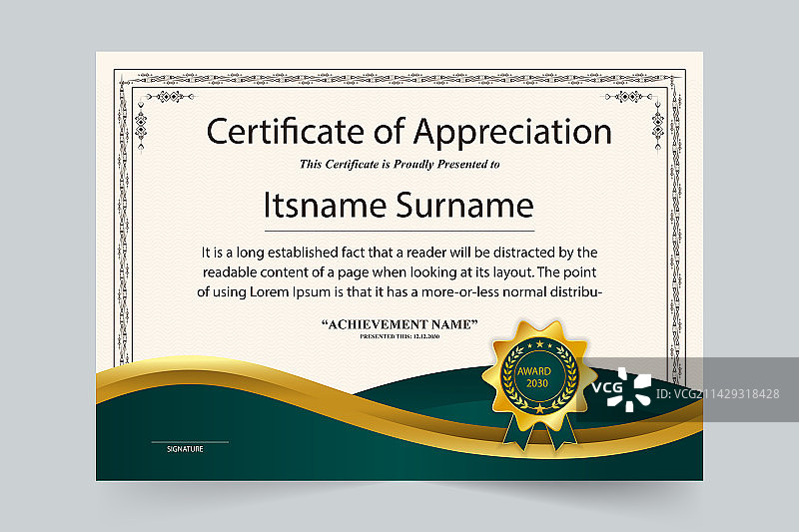Select the top-left corner ornament

(162, 97)
